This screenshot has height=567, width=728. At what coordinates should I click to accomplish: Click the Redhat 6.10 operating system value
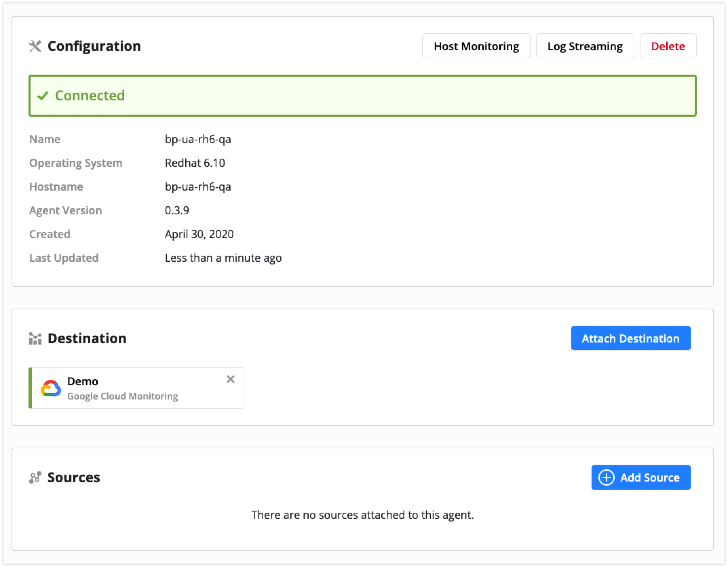click(x=195, y=163)
